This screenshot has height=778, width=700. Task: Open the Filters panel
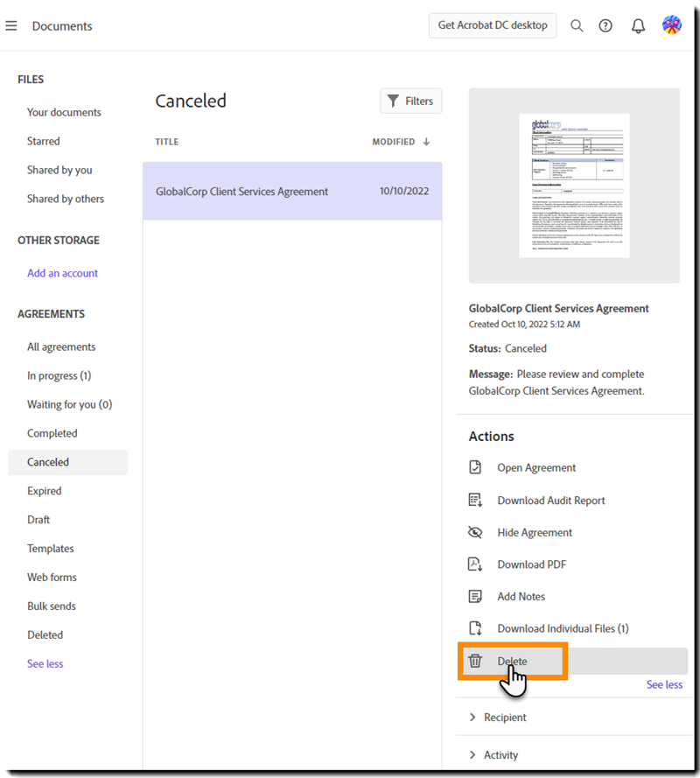[x=410, y=101]
